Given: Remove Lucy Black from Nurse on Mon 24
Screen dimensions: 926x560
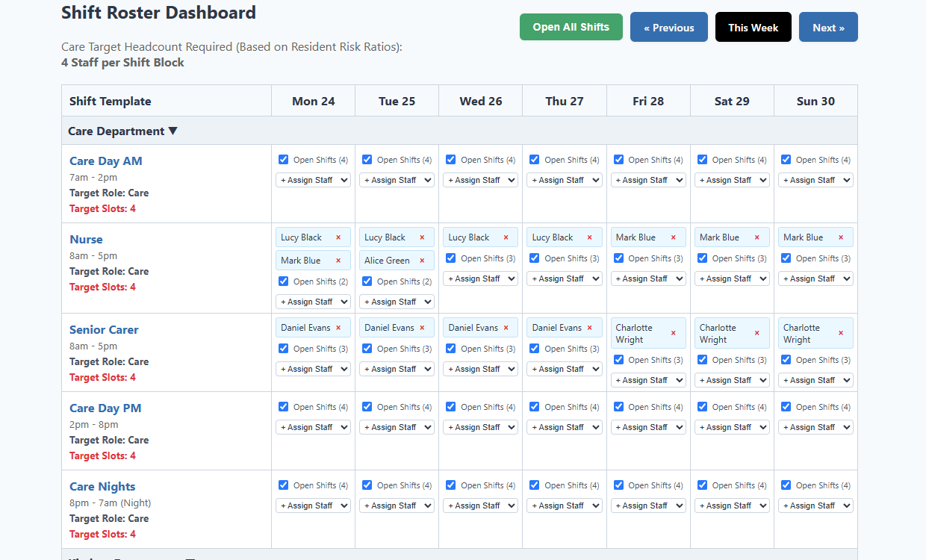Looking at the screenshot, I should (x=338, y=237).
